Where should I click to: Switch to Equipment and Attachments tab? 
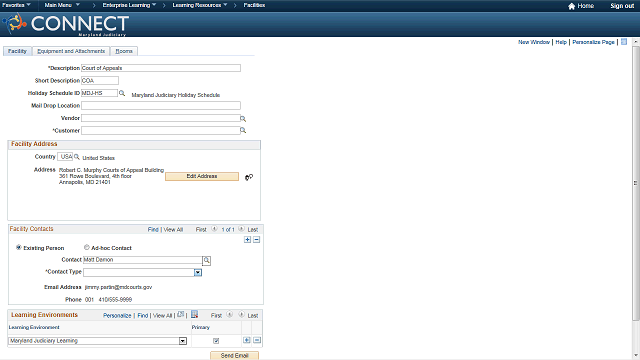coord(71,51)
